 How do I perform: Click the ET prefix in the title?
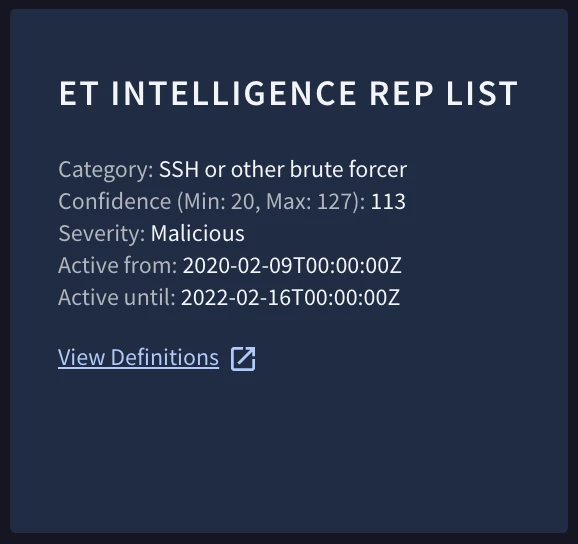pyautogui.click(x=79, y=94)
